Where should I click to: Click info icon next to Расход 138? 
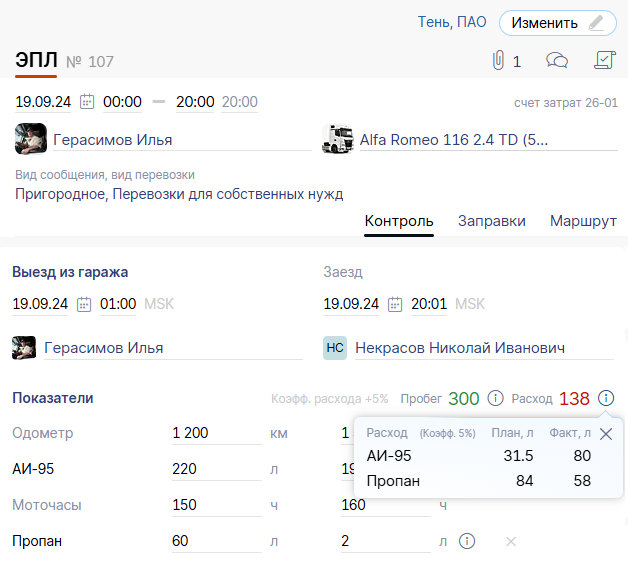tap(606, 398)
